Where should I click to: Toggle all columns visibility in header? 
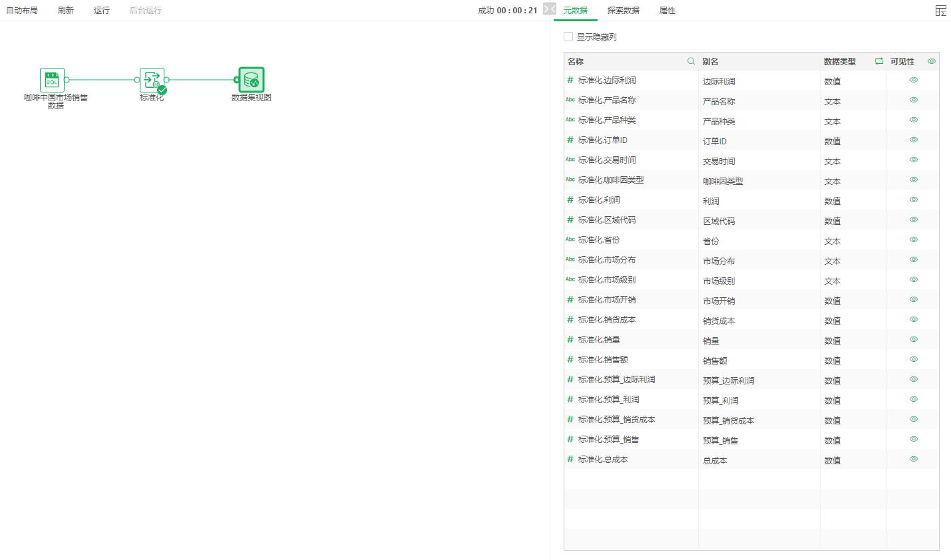[x=932, y=61]
